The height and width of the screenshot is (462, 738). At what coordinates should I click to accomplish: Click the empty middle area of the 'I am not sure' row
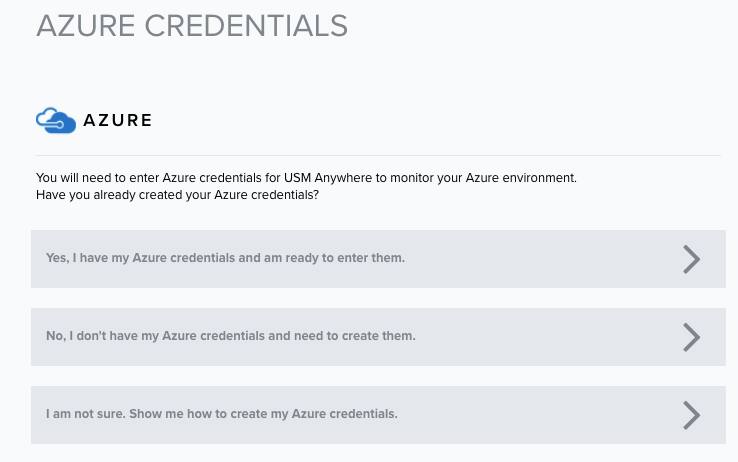541,415
